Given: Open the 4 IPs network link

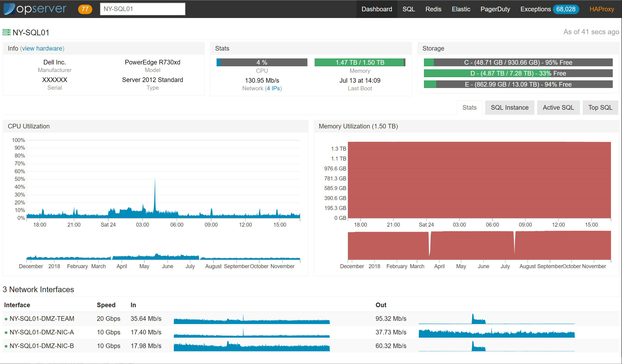Looking at the screenshot, I should (x=273, y=88).
